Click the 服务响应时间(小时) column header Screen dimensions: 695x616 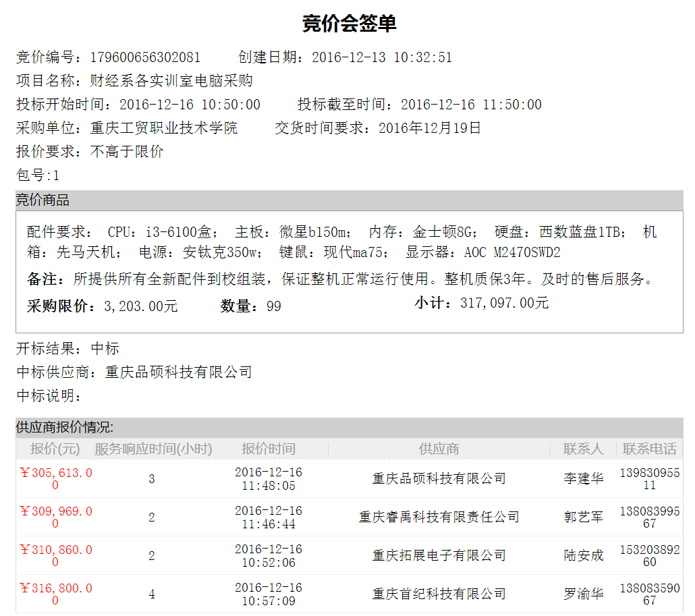point(153,449)
